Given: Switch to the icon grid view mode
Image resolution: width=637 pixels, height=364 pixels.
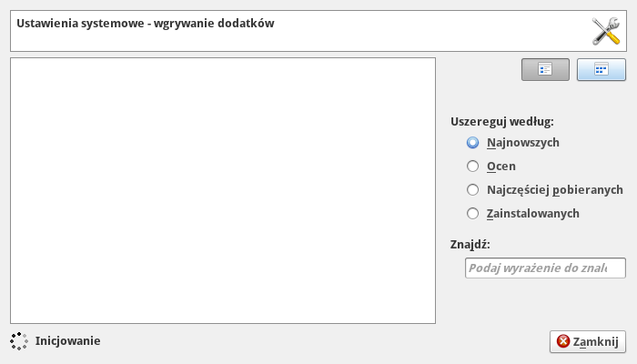Looking at the screenshot, I should point(601,69).
